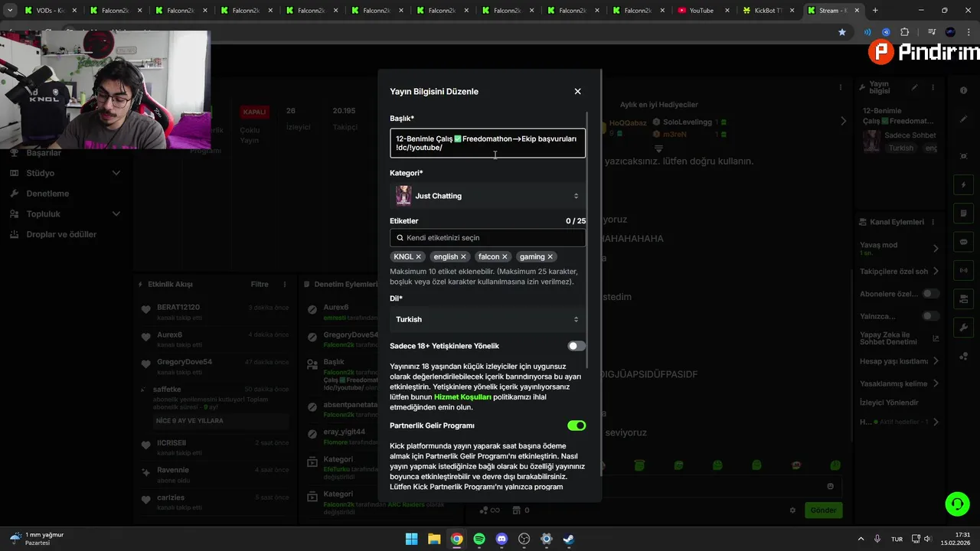This screenshot has height=551, width=980.
Task: Remove the KNGL tag
Action: pyautogui.click(x=419, y=257)
